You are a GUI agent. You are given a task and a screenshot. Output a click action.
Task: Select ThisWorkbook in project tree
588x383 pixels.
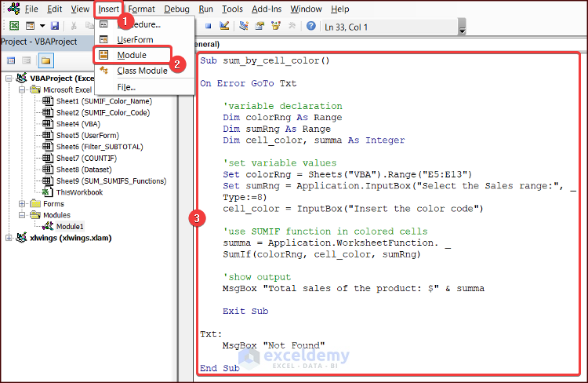click(x=79, y=192)
